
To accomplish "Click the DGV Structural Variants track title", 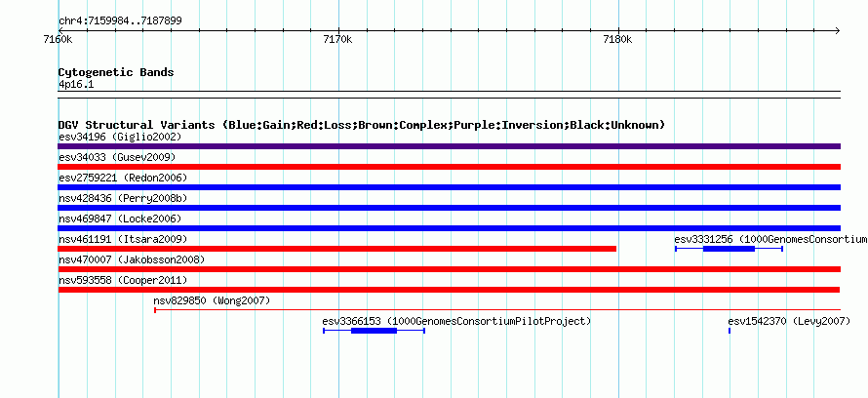I will (x=362, y=125).
